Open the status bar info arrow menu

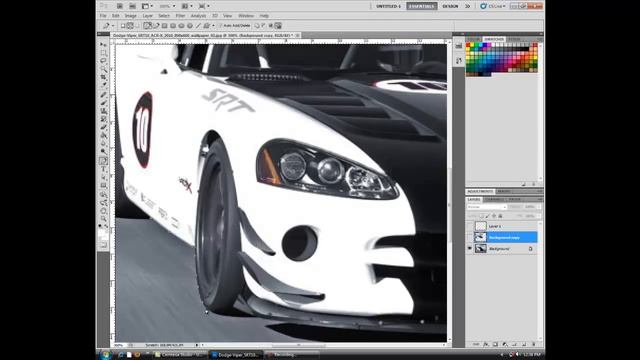(x=197, y=345)
